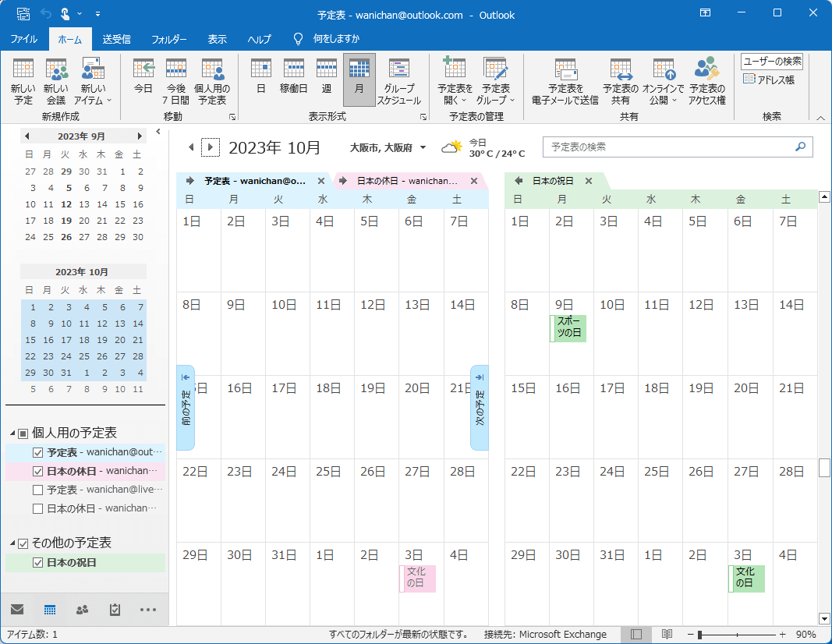Send calendar by email (予定表を電子メールで送信)
This screenshot has width=832, height=644.
[x=565, y=82]
